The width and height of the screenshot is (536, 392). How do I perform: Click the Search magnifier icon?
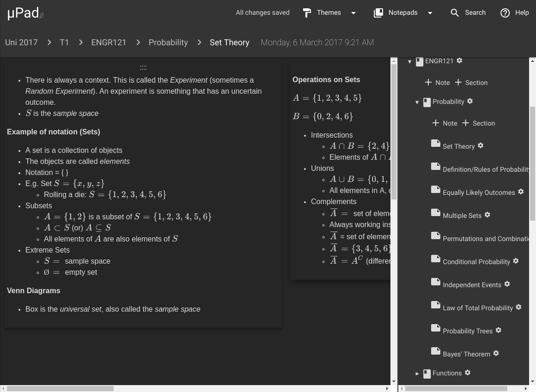click(x=455, y=13)
